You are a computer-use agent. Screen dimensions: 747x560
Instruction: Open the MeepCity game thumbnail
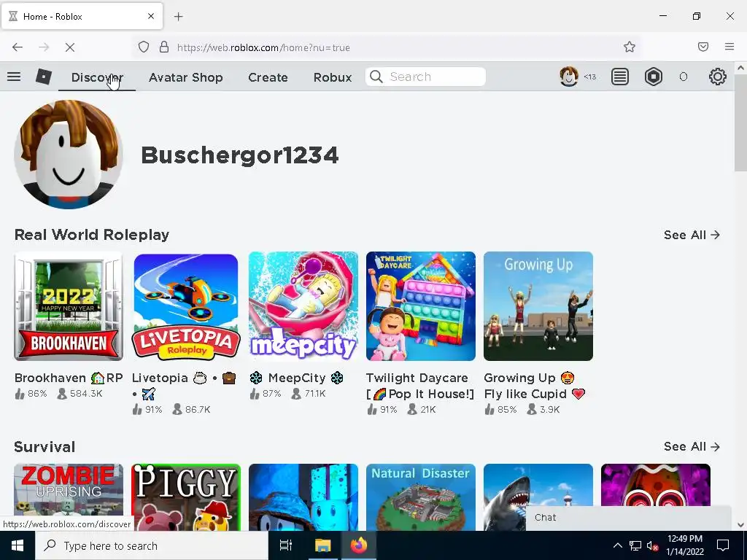[x=303, y=306]
